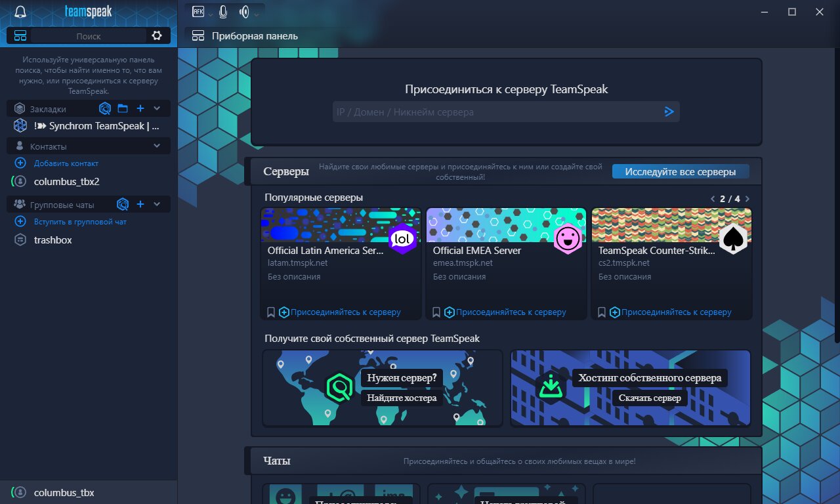The image size is (840, 504).
Task: Click the dashboard layout icon beside search
Action: pyautogui.click(x=20, y=35)
